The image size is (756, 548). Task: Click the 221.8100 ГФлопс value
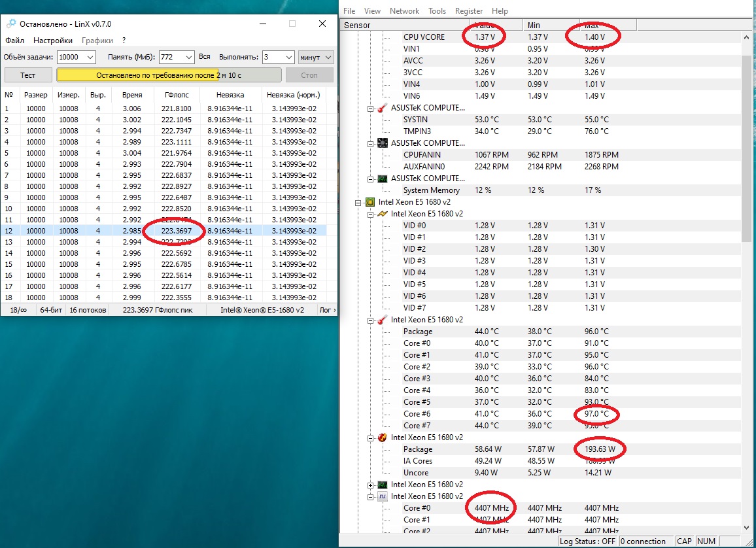pyautogui.click(x=177, y=109)
